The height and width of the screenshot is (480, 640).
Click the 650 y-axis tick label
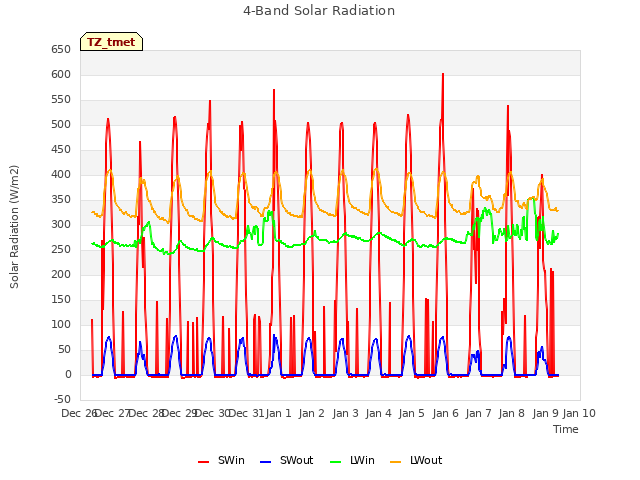61,49
